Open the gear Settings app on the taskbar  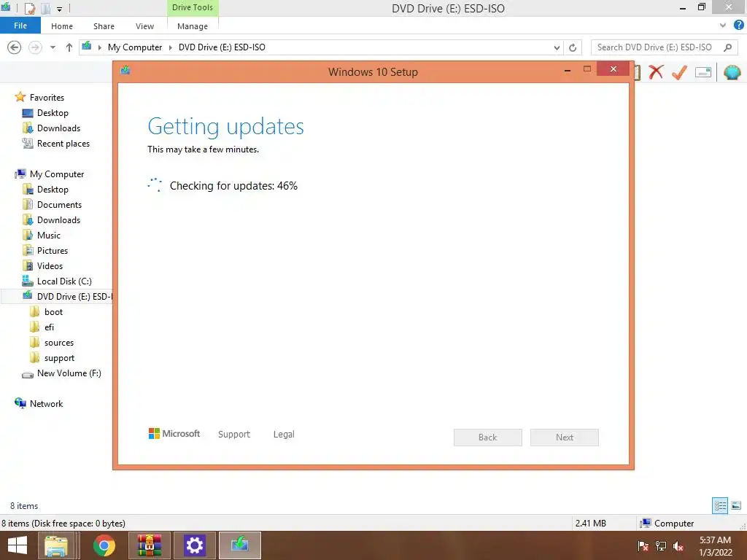pos(195,545)
